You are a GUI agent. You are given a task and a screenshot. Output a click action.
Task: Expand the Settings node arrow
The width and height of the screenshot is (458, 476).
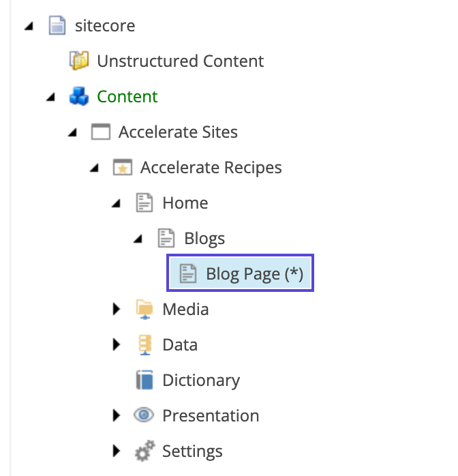click(116, 451)
